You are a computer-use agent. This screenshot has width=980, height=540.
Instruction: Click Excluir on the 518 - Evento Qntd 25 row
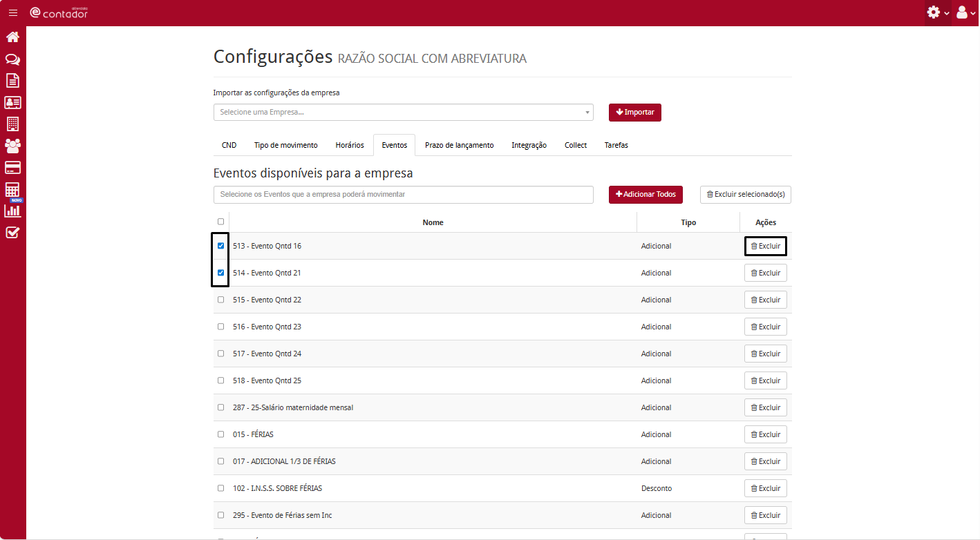(x=766, y=380)
